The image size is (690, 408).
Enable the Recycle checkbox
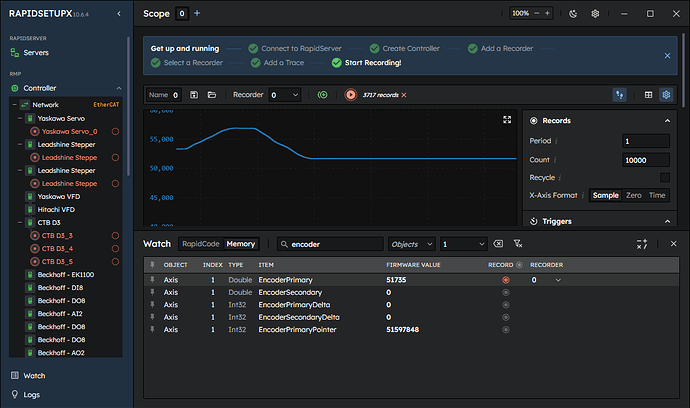click(x=665, y=177)
